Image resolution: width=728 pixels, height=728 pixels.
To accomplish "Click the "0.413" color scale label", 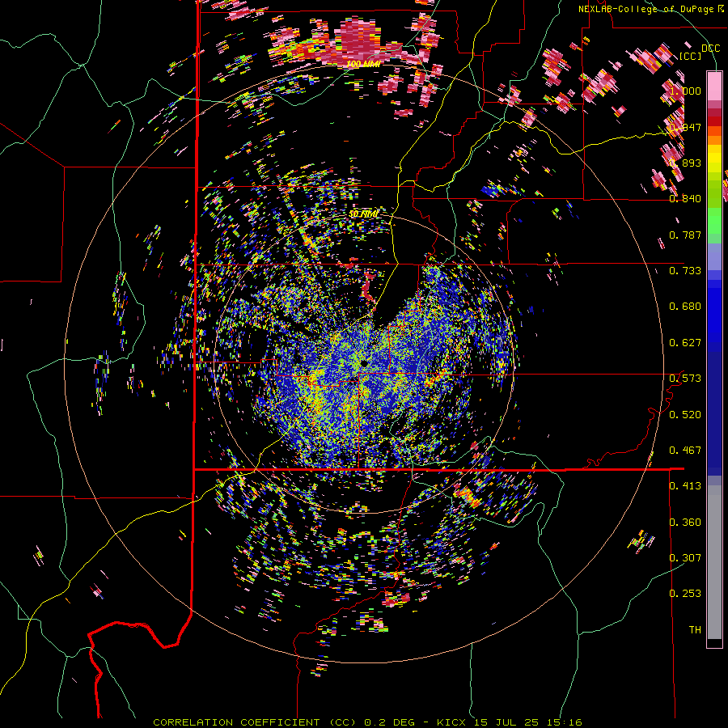I will (x=685, y=486).
